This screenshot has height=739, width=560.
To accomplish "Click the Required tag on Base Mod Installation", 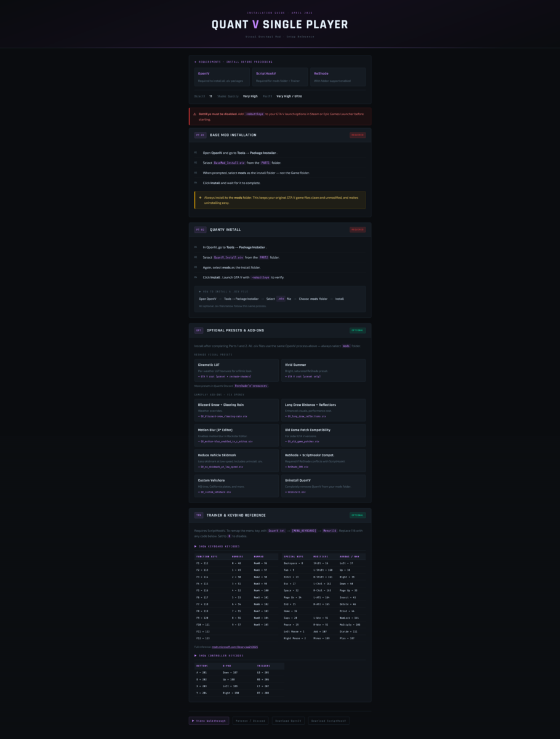I will click(x=358, y=135).
